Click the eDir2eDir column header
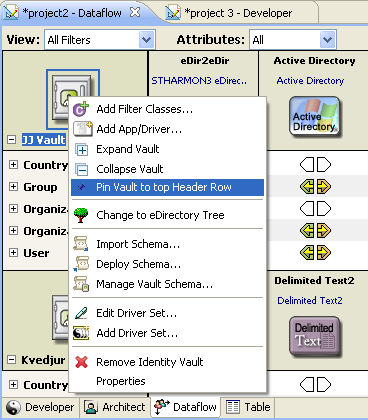 (x=205, y=61)
